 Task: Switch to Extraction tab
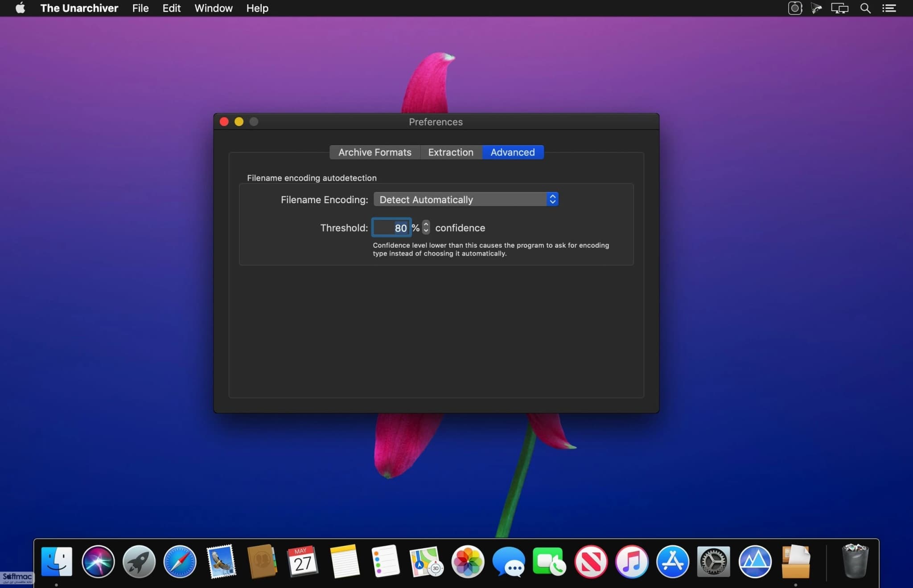click(x=451, y=152)
